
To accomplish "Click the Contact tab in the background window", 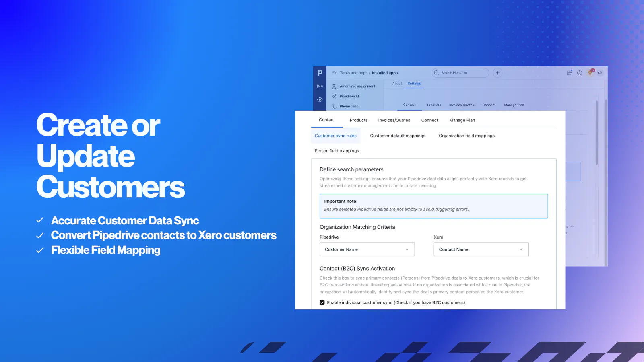I will coord(409,105).
